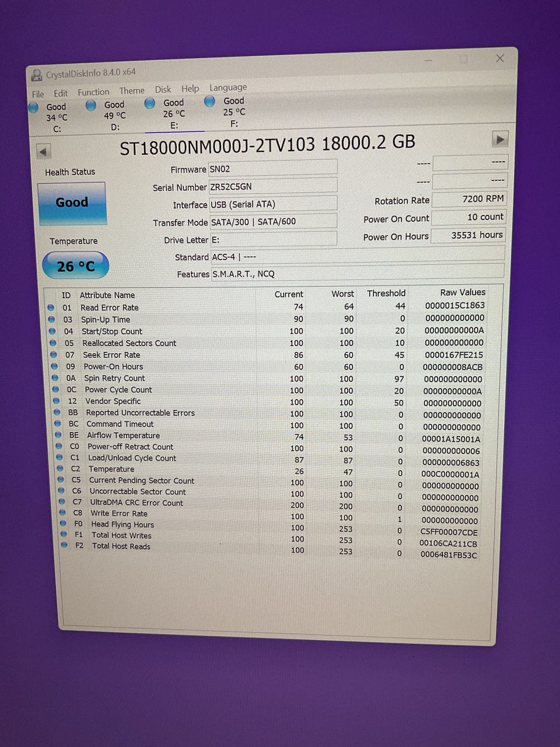The height and width of the screenshot is (747, 560).
Task: Click the Interface field USB (Serial ATA)
Action: 272,204
